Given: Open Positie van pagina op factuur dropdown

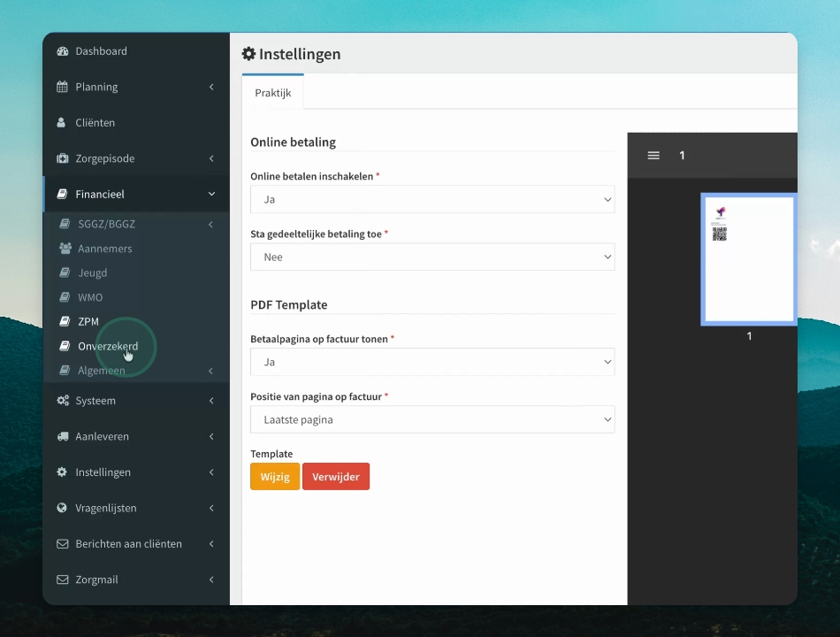Looking at the screenshot, I should point(432,419).
